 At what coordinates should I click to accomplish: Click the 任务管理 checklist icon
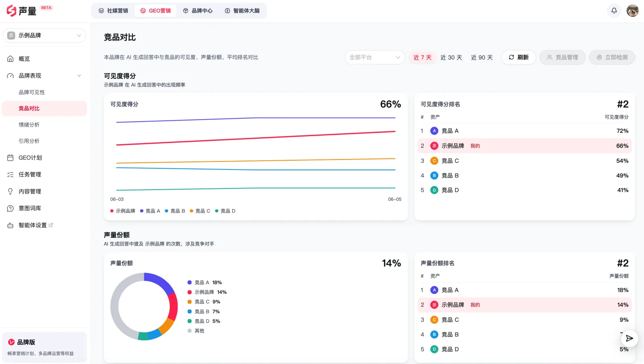(x=10, y=175)
